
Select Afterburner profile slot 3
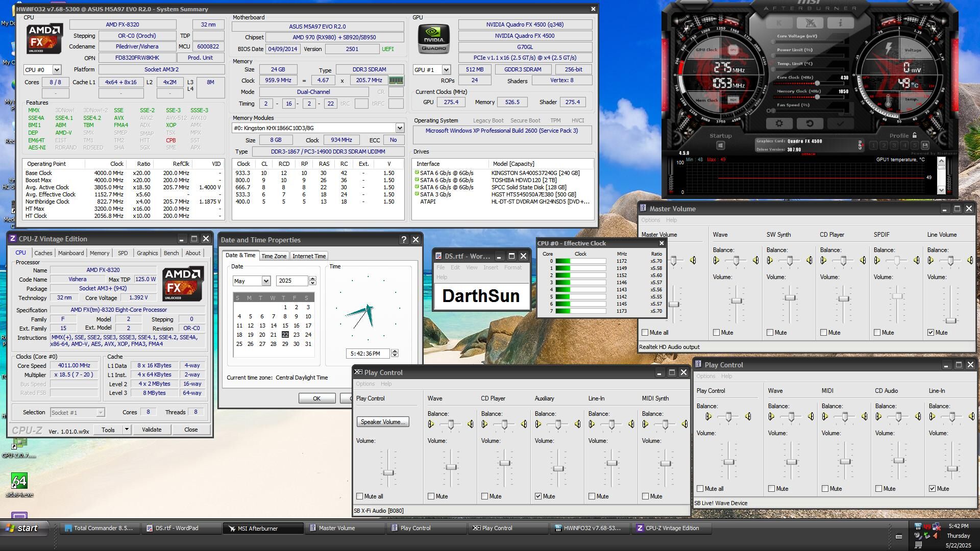(894, 146)
